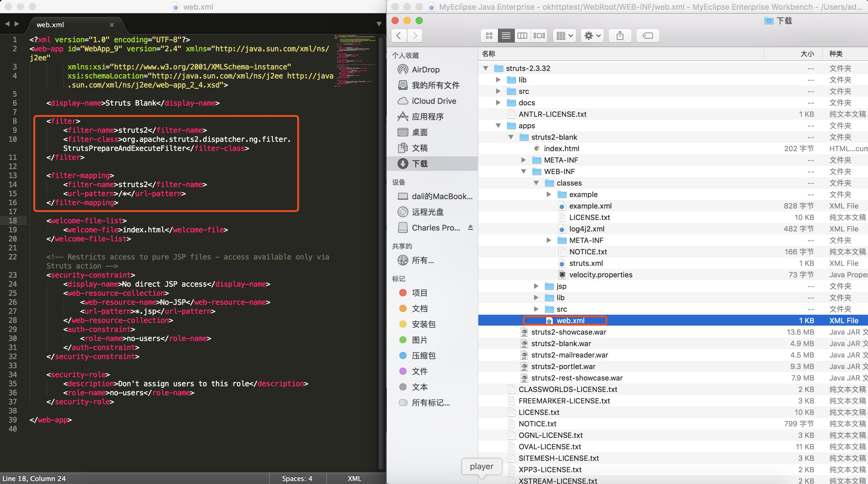Open the gear action menu
This screenshot has height=484, width=868.
coord(592,35)
